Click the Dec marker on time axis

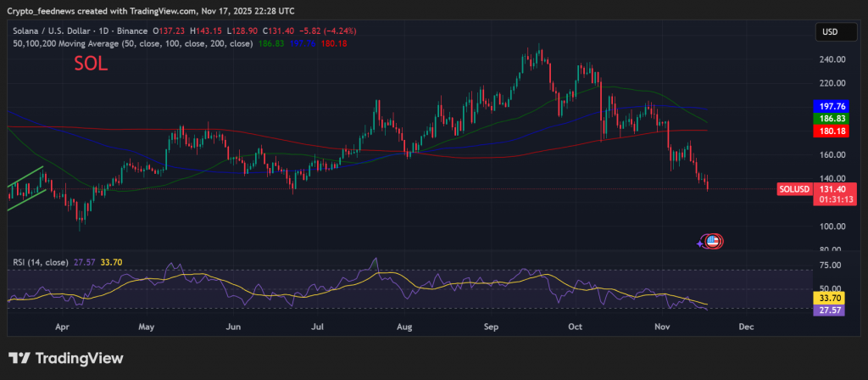[746, 326]
